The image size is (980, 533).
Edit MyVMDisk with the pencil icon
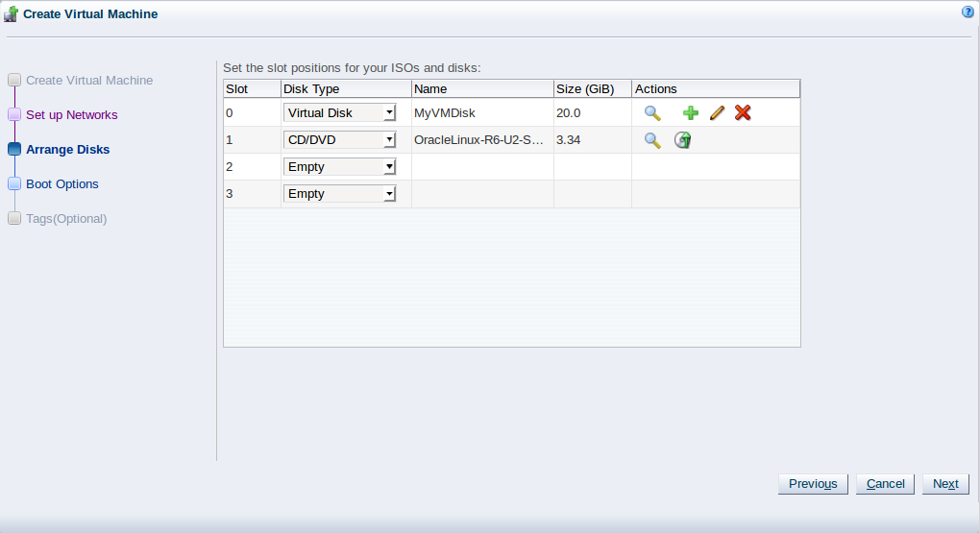pyautogui.click(x=717, y=113)
